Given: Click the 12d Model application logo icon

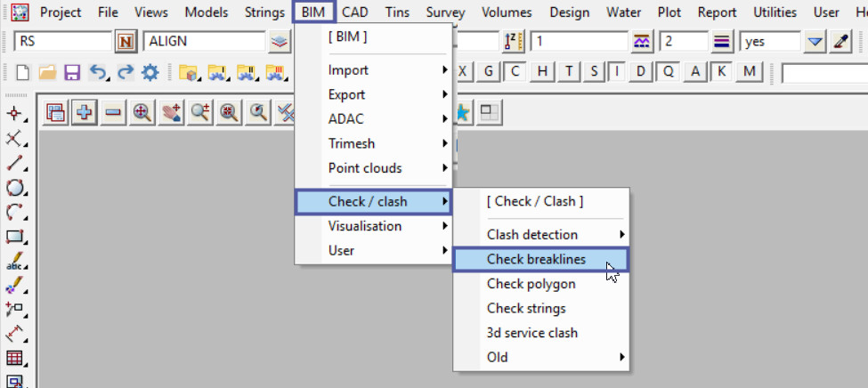Looking at the screenshot, I should [20, 11].
